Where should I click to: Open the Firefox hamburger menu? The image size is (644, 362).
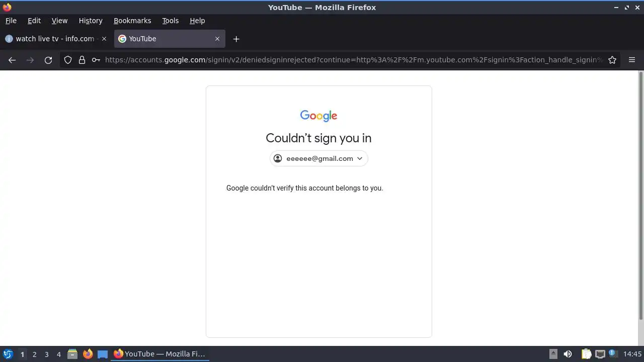(632, 60)
